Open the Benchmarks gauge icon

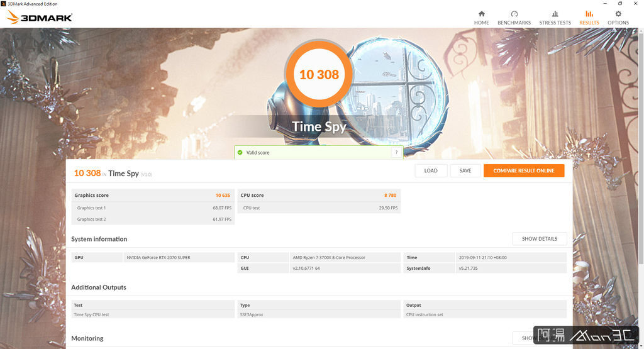[x=514, y=14]
